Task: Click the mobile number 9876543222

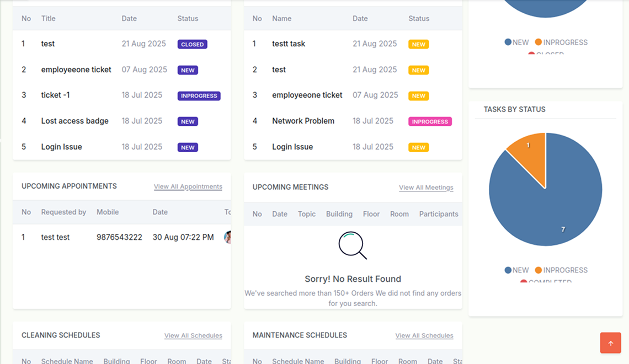Action: coord(119,237)
